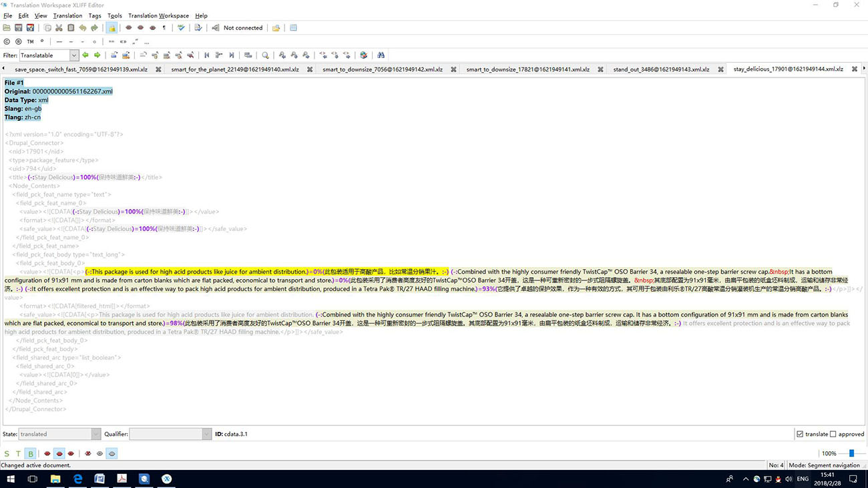This screenshot has width=868, height=488.
Task: Click the Save disk icon
Action: coord(19,28)
